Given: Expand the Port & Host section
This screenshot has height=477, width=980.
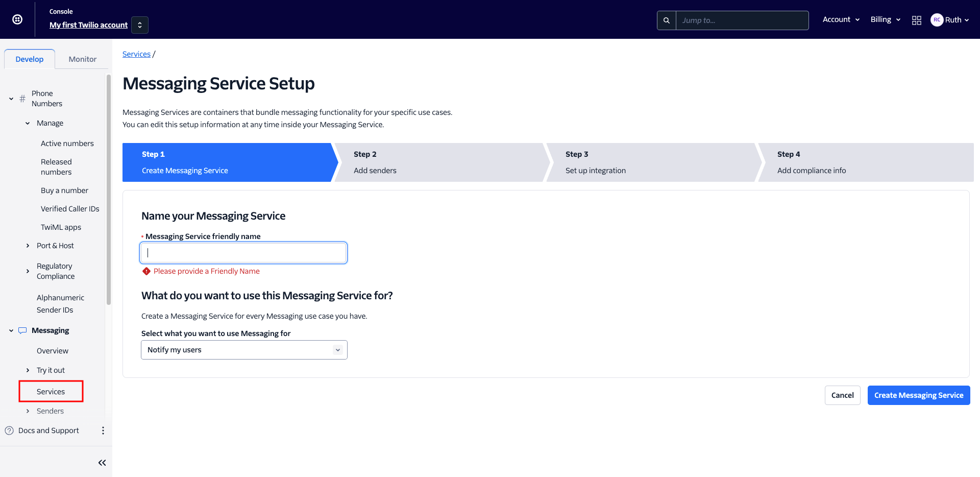Looking at the screenshot, I should click(28, 246).
